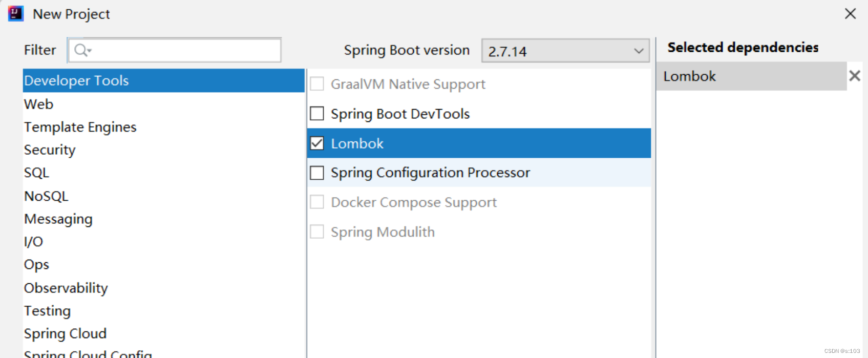Screen dimensions: 868x358
Task: Click the Spring Modulith label text
Action: click(383, 232)
